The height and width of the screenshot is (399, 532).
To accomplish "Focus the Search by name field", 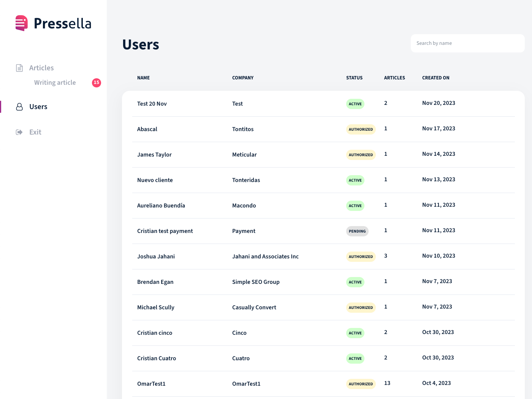I will (x=467, y=43).
